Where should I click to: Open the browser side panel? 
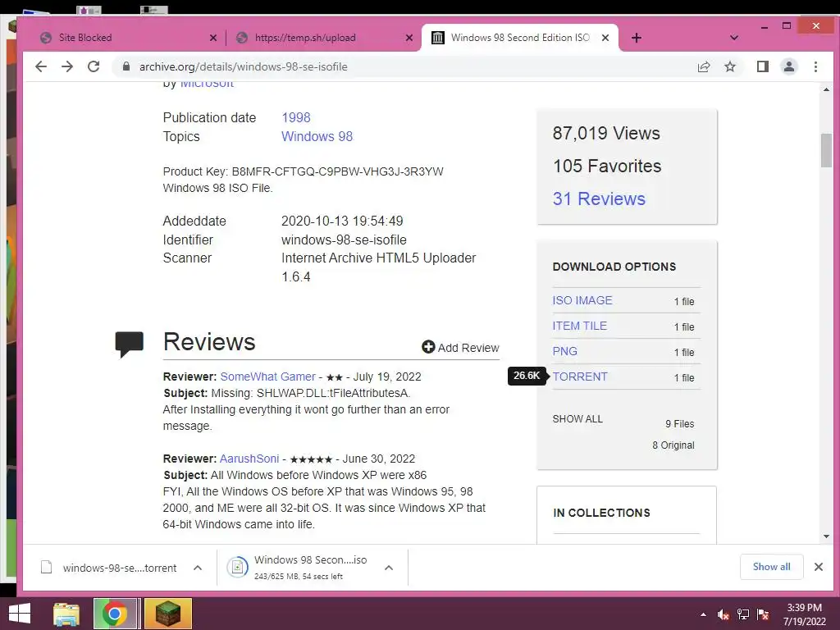tap(762, 66)
